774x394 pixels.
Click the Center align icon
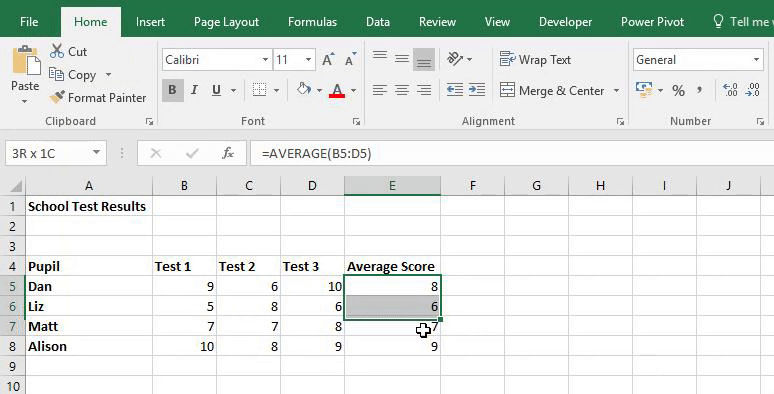[402, 90]
